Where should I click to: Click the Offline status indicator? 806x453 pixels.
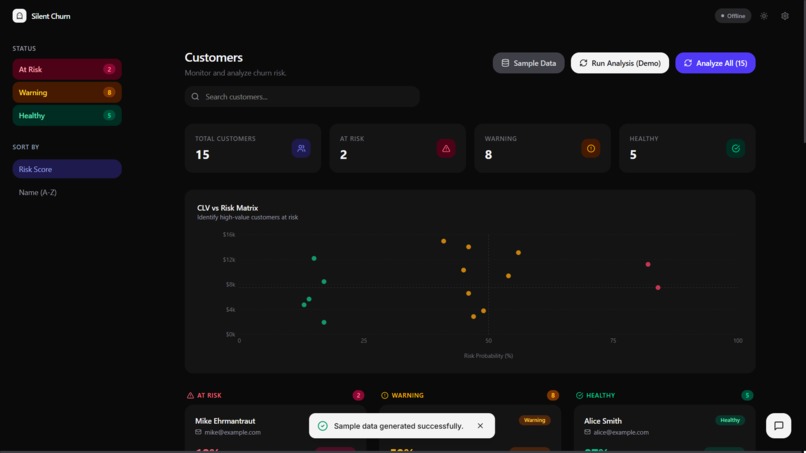tap(732, 16)
